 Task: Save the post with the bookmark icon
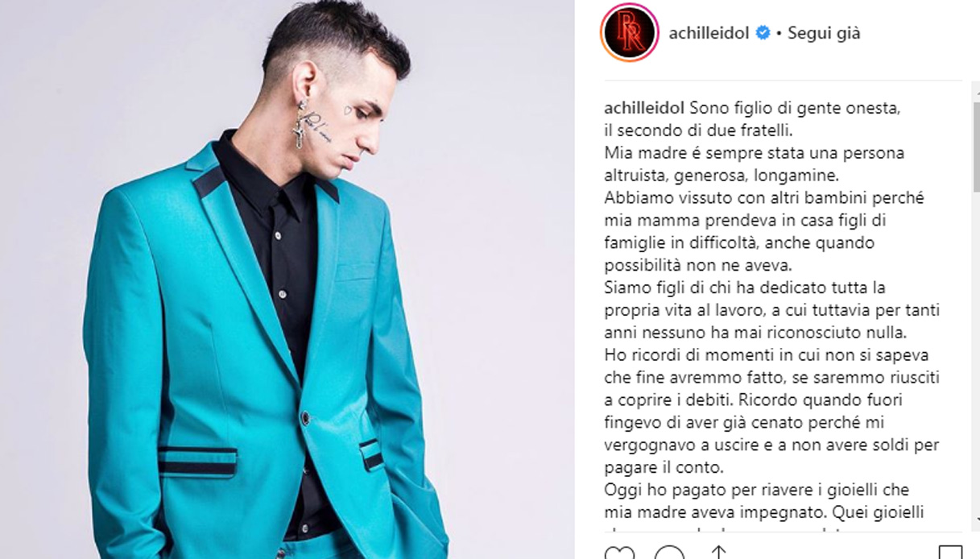click(950, 553)
